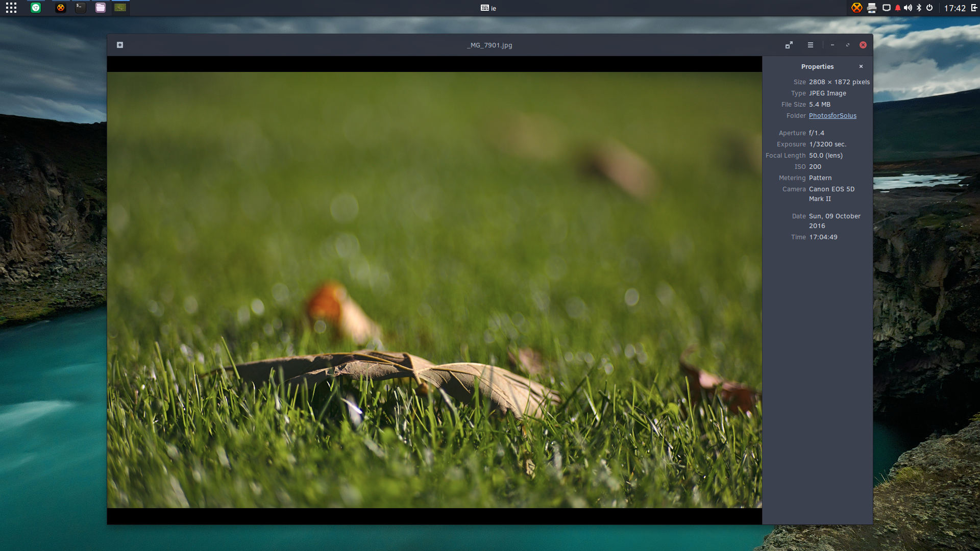Image resolution: width=980 pixels, height=551 pixels.
Task: Open the file manager folder icon
Action: (101, 8)
